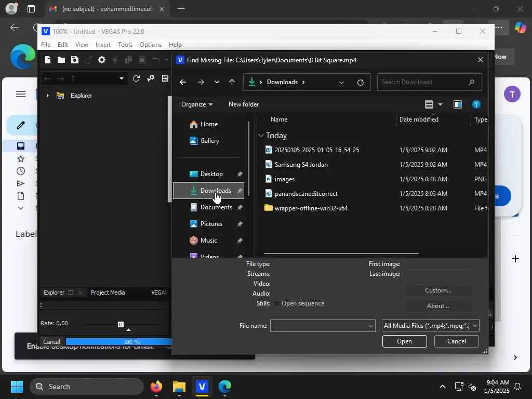Click Open folder icon in VEGAS toolbar
Image resolution: width=532 pixels, height=399 pixels.
(61, 60)
